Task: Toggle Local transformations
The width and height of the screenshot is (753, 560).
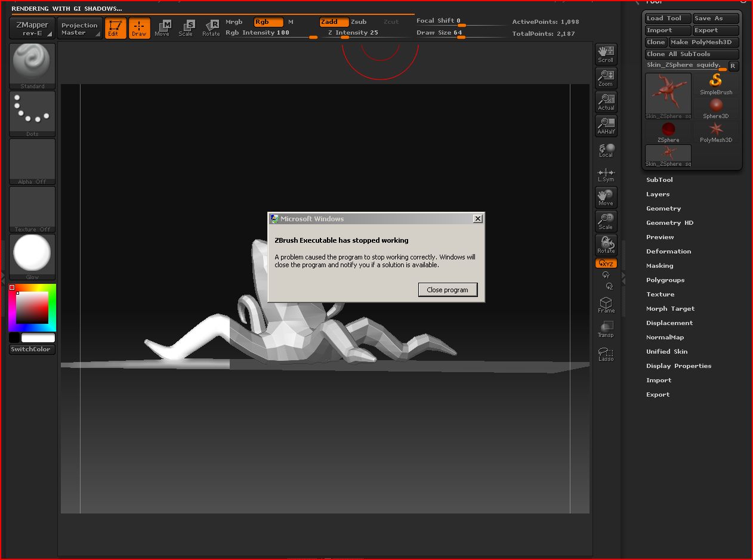Action: tap(606, 150)
